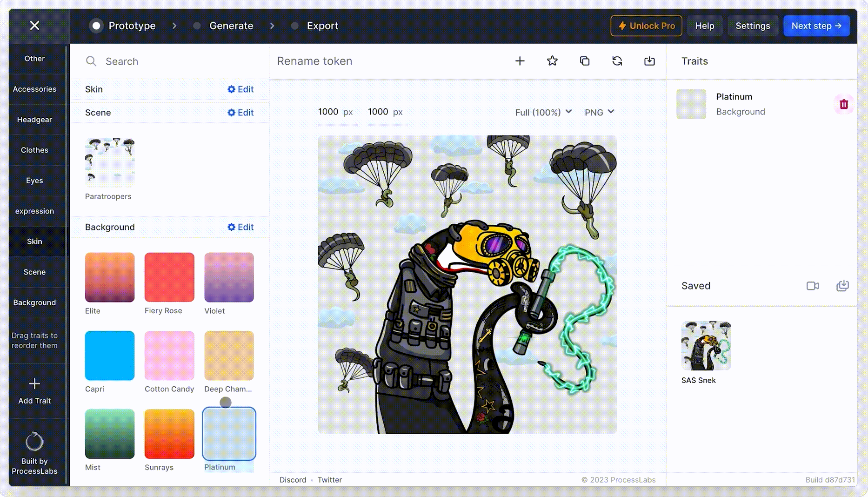Open the PNG format dropdown
The width and height of the screenshot is (868, 497).
coord(599,112)
